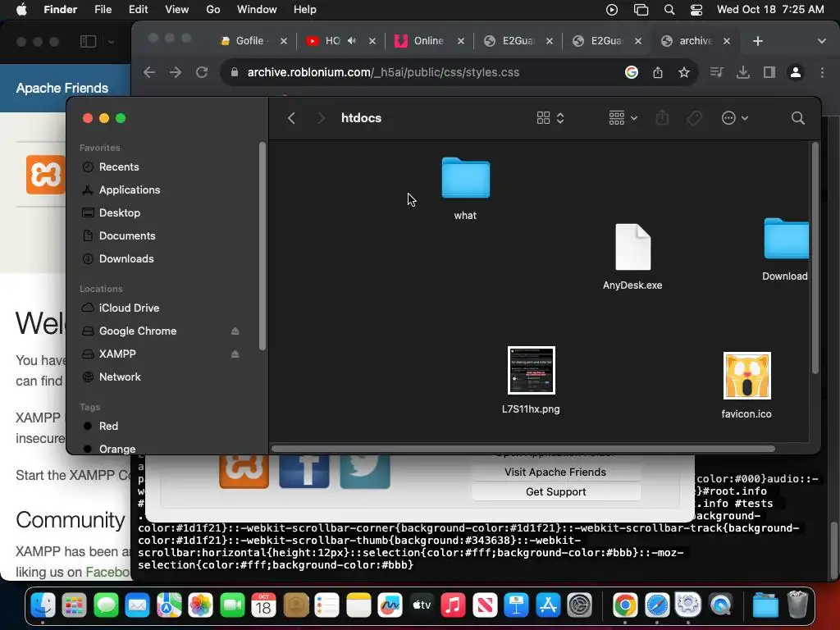840x630 pixels.
Task: Open Chrome downloads icon
Action: pyautogui.click(x=743, y=72)
